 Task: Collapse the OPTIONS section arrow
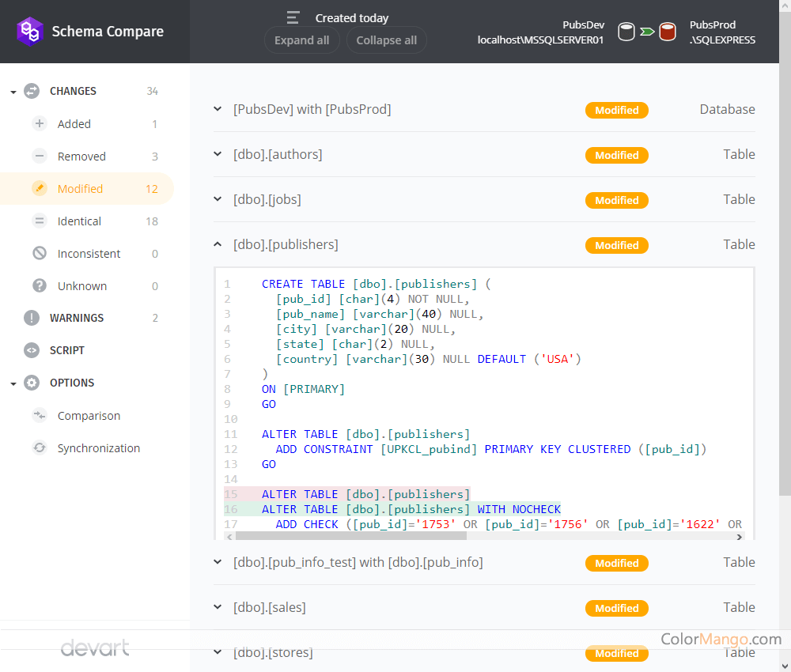pyautogui.click(x=13, y=383)
